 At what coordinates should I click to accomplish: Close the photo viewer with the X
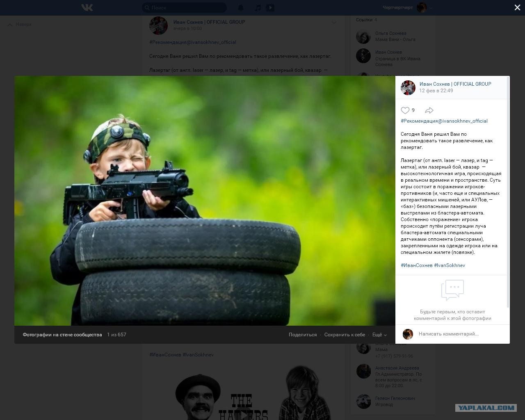point(517,7)
